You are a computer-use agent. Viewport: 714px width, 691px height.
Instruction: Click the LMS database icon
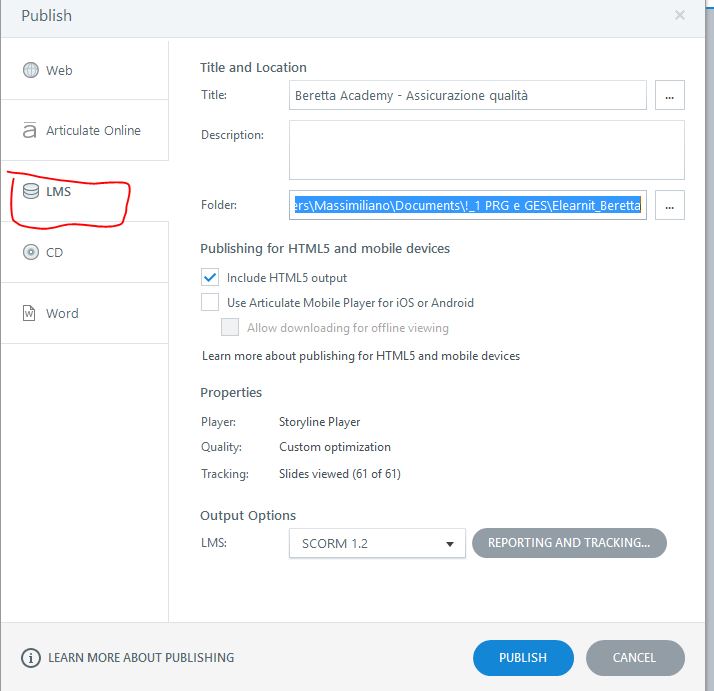pos(31,191)
